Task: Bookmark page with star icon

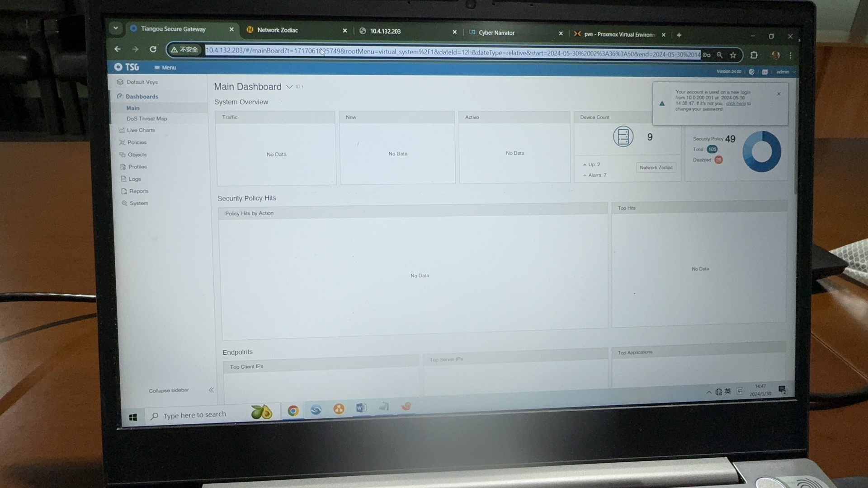Action: tap(733, 55)
